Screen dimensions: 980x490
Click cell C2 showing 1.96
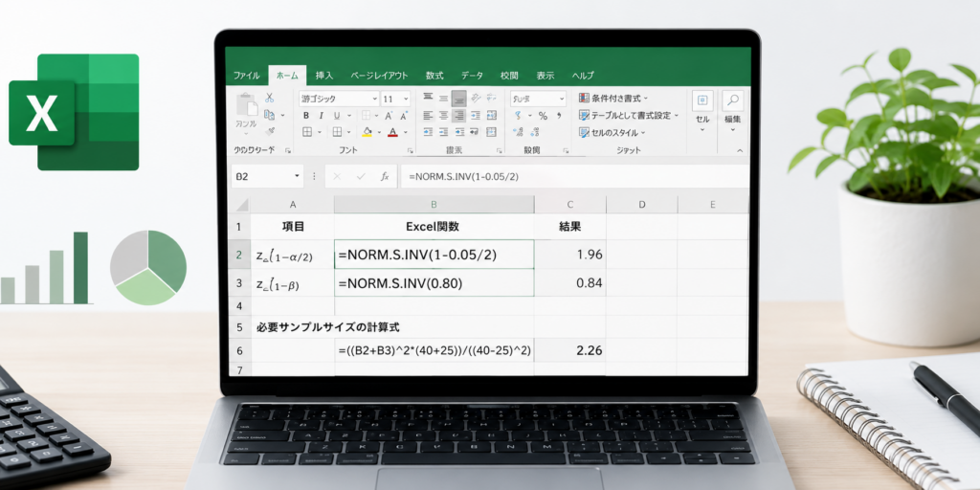570,255
